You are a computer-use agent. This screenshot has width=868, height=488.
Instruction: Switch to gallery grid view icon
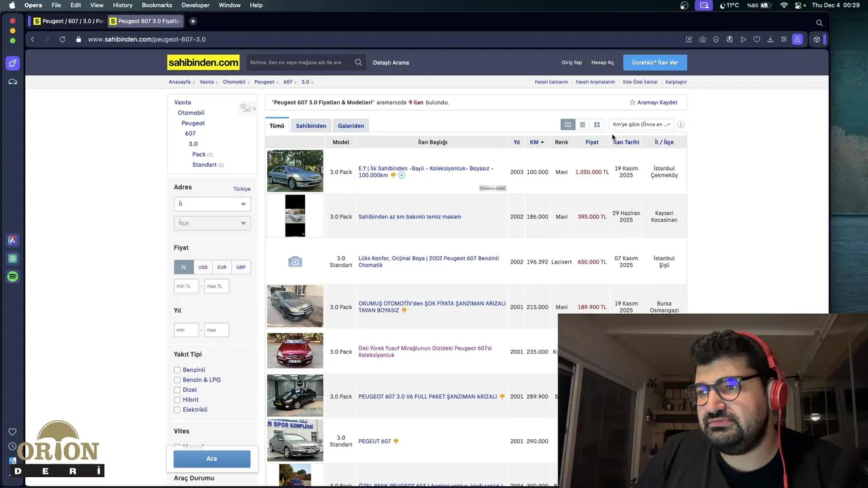597,125
